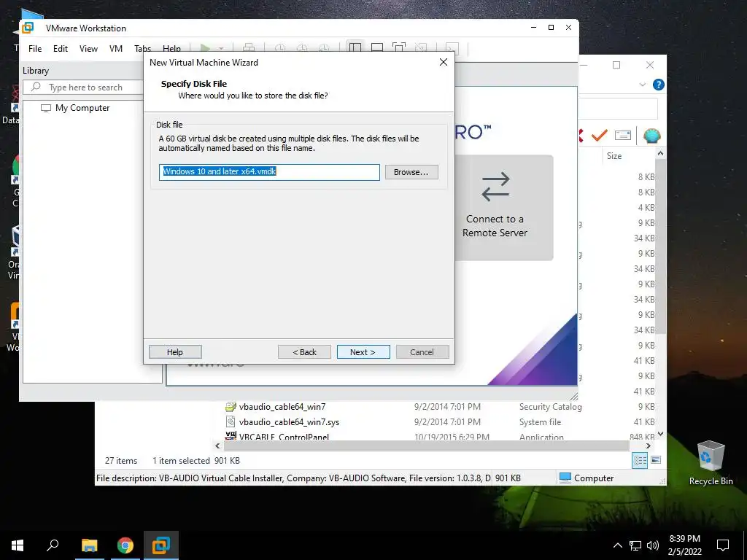
Task: Click the File Explorer search box
Action: 618,109
